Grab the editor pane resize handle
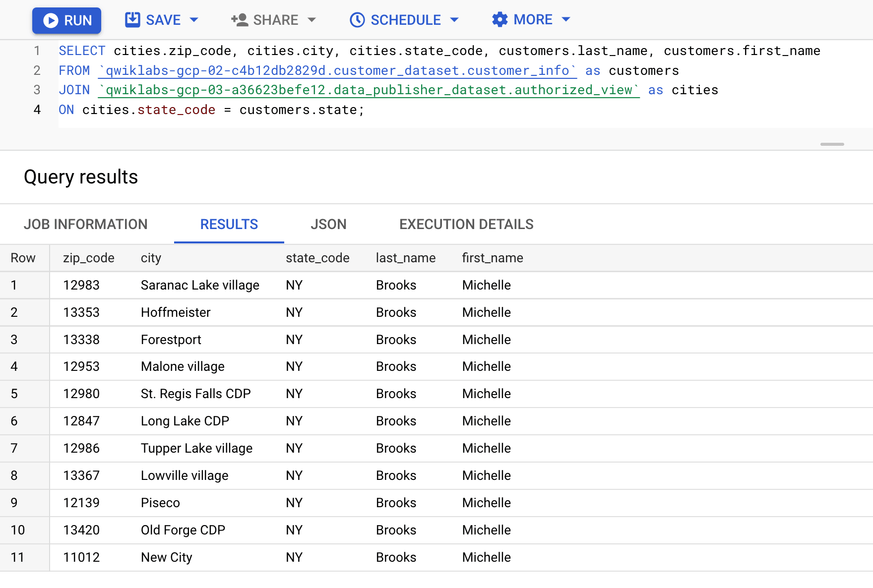This screenshot has width=873, height=588. click(x=832, y=144)
